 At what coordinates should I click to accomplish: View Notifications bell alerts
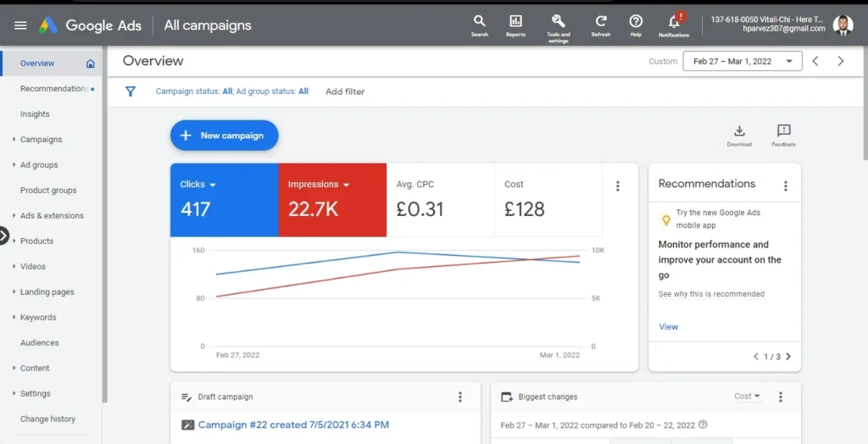(x=674, y=21)
